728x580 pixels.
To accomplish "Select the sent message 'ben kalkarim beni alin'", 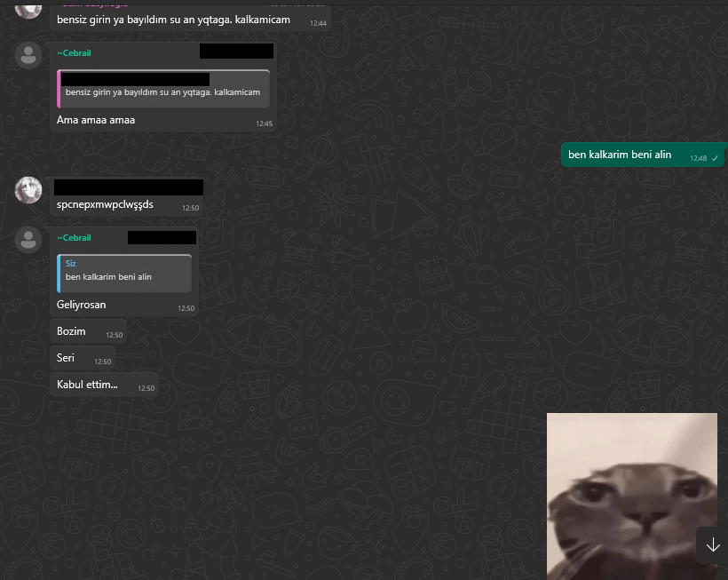I will [x=642, y=155].
